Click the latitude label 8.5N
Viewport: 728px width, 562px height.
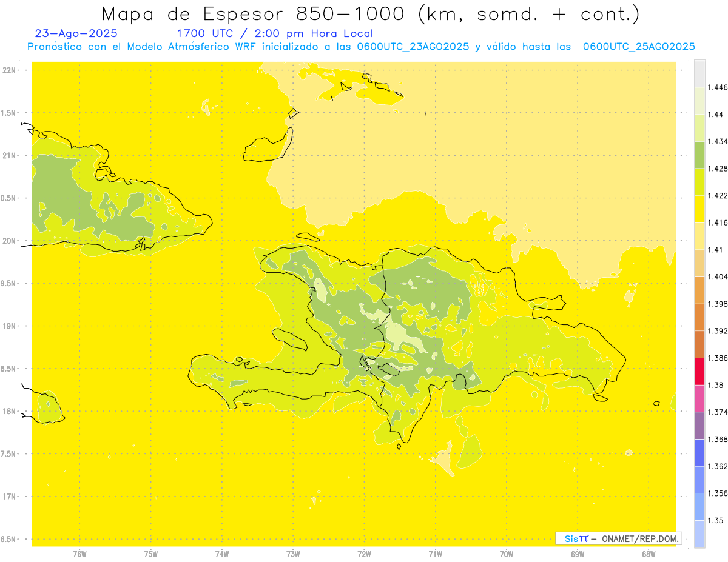[9, 369]
